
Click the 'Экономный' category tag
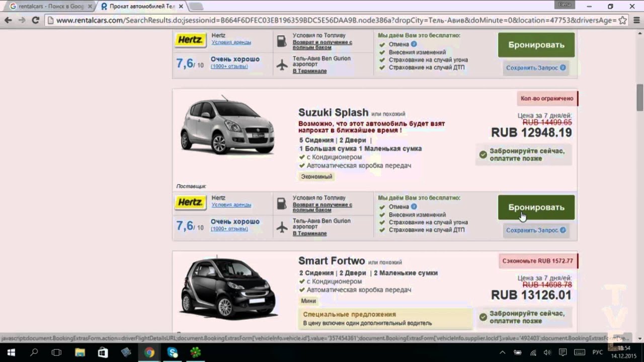316,176
